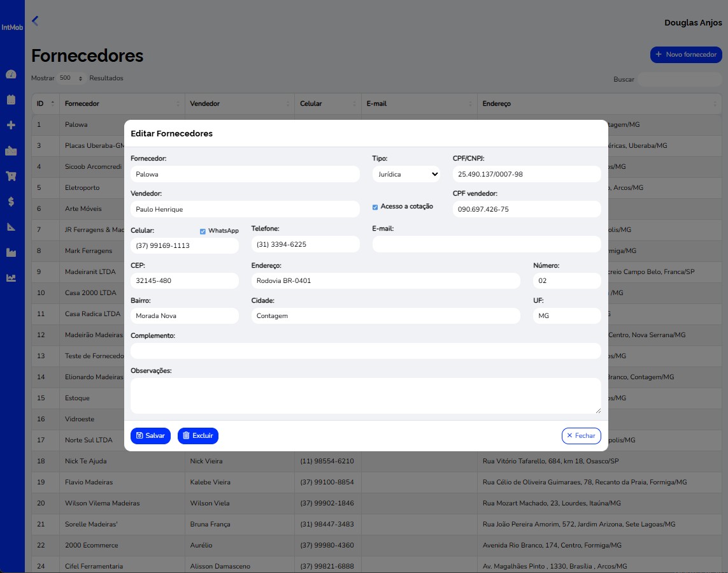The height and width of the screenshot is (573, 728).
Task: Click the calendar icon in sidebar
Action: pos(11,99)
